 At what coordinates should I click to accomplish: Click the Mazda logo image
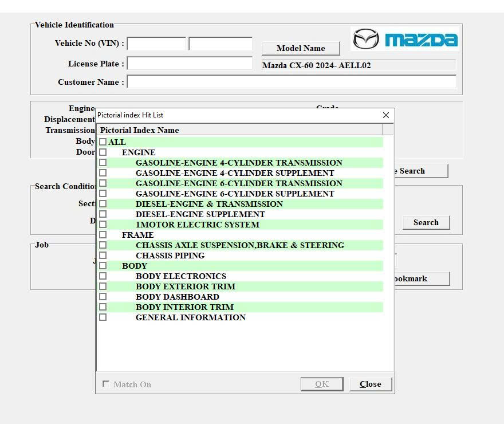(x=405, y=39)
